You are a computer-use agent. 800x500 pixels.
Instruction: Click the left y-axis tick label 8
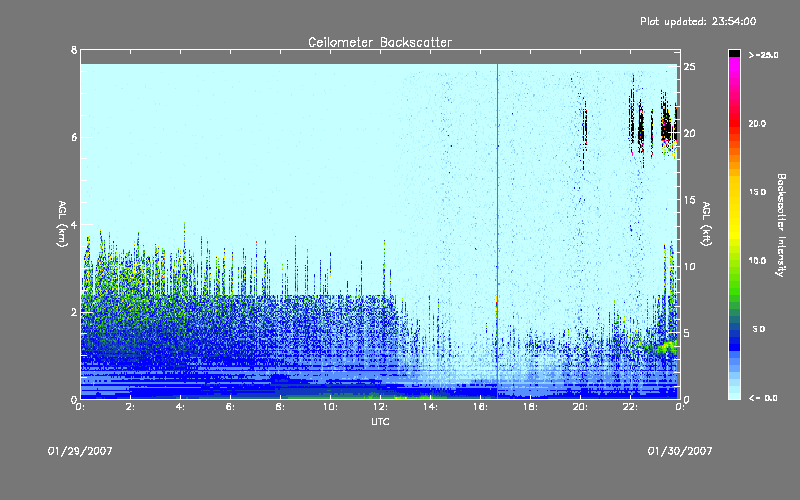(74, 50)
